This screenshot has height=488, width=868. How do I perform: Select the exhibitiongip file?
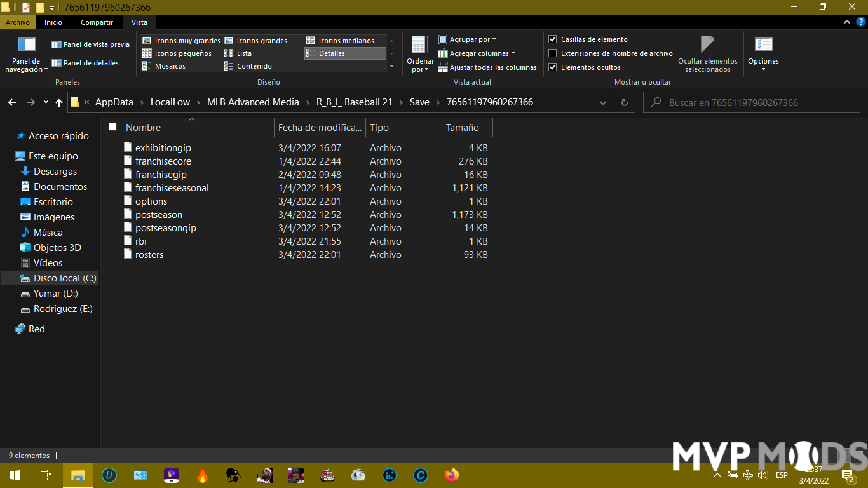click(x=163, y=147)
